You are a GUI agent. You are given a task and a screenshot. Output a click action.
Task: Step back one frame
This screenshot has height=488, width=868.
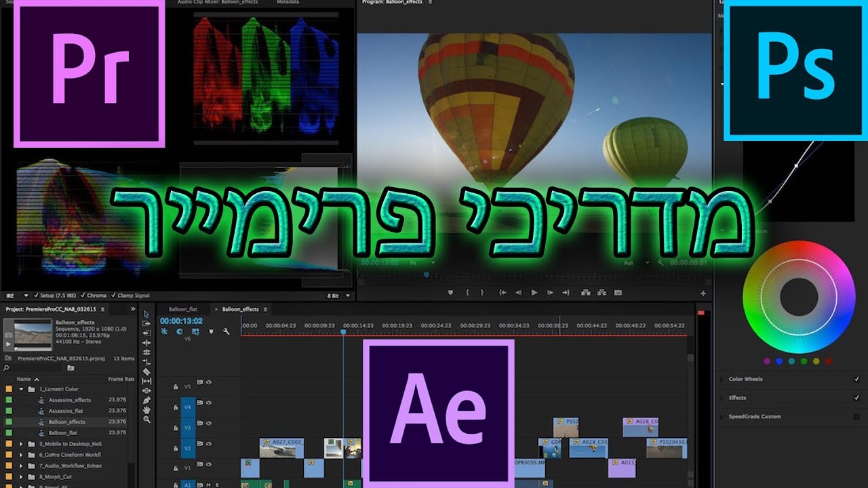click(519, 293)
